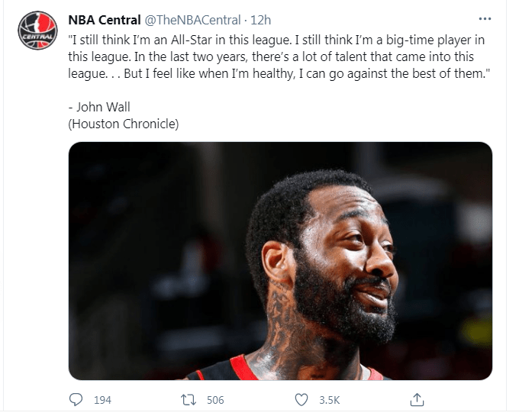This screenshot has height=416, width=532.
Task: Click the '- John Wall' attribution line
Action: coord(99,107)
